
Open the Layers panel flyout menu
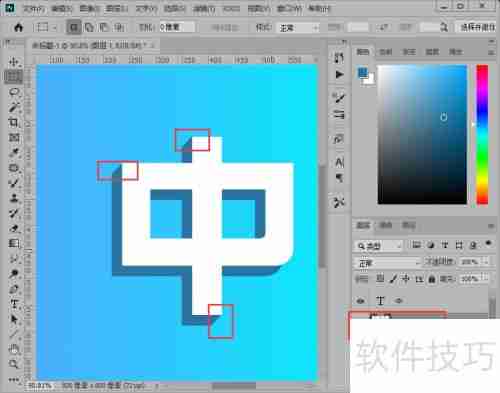click(491, 226)
